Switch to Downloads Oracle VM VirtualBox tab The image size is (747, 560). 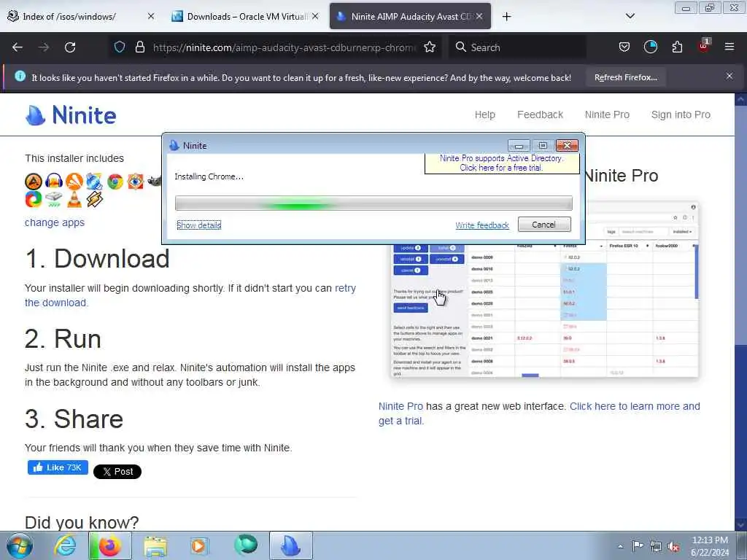click(245, 17)
